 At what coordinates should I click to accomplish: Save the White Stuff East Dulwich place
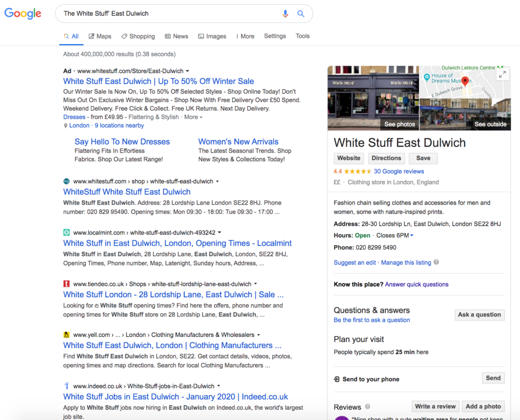coord(423,158)
